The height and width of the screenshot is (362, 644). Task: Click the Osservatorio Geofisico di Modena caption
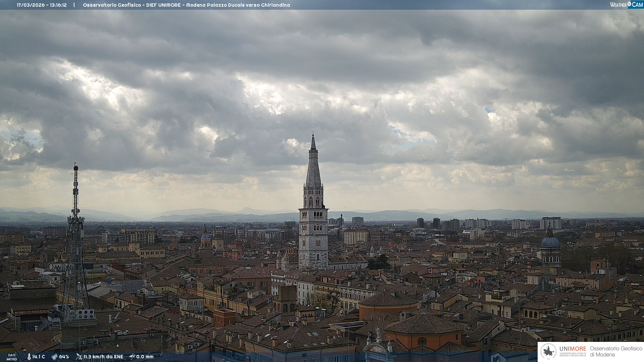[616, 352]
